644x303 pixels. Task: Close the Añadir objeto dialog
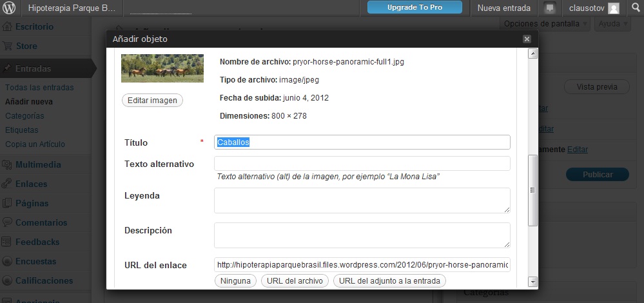pyautogui.click(x=527, y=39)
